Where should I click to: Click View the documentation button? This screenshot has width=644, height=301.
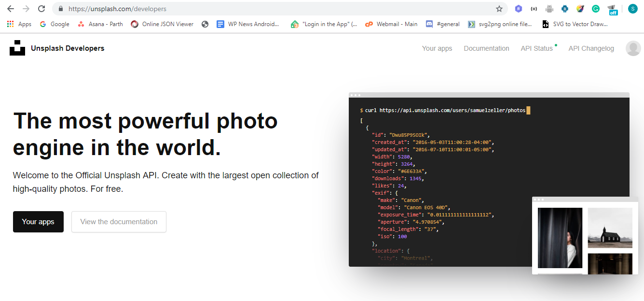(119, 222)
